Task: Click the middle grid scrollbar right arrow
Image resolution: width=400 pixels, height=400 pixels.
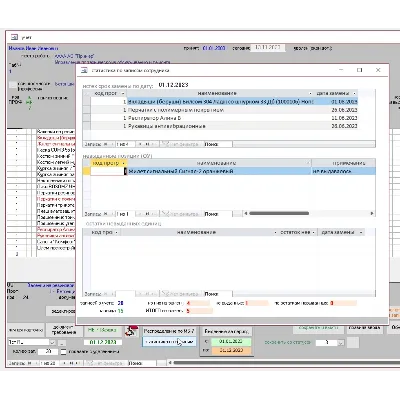Action: pos(372,213)
